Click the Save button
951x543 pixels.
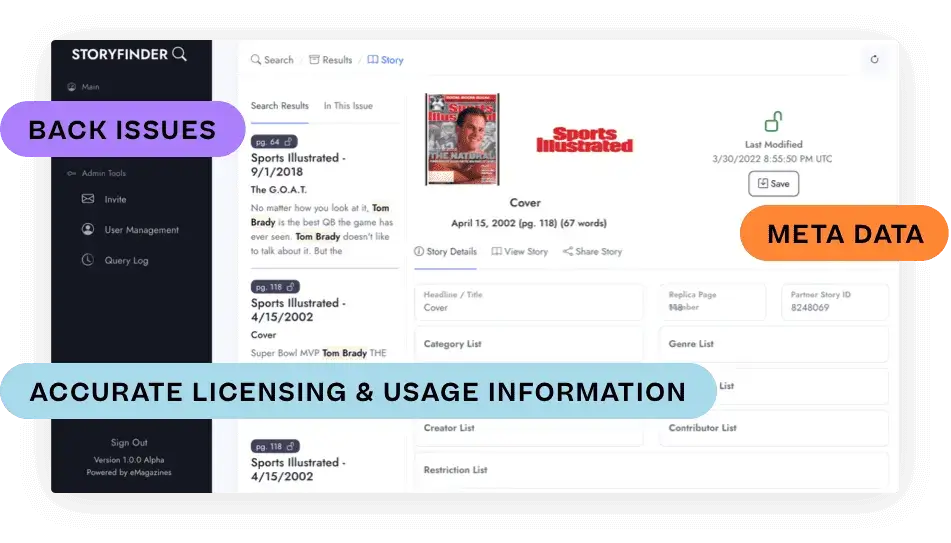[773, 183]
